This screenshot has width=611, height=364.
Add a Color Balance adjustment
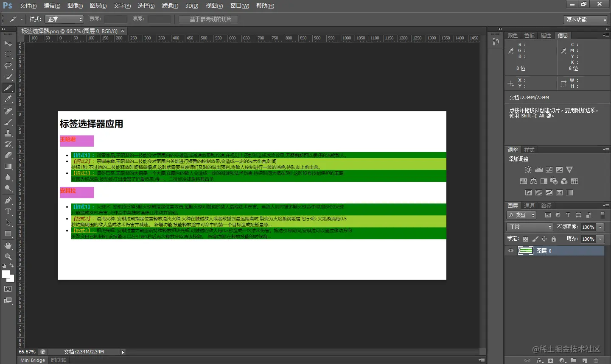click(534, 181)
